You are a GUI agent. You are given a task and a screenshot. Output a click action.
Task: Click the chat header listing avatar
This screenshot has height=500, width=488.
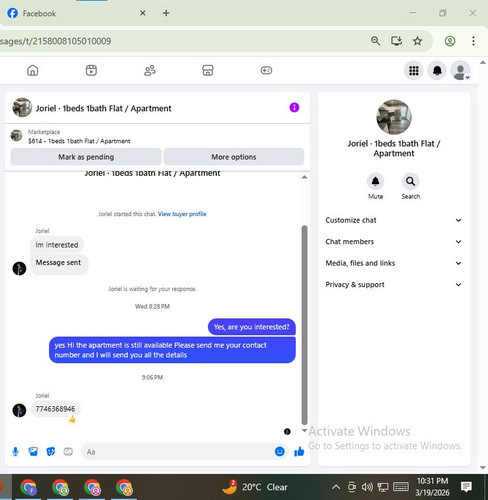point(22,107)
